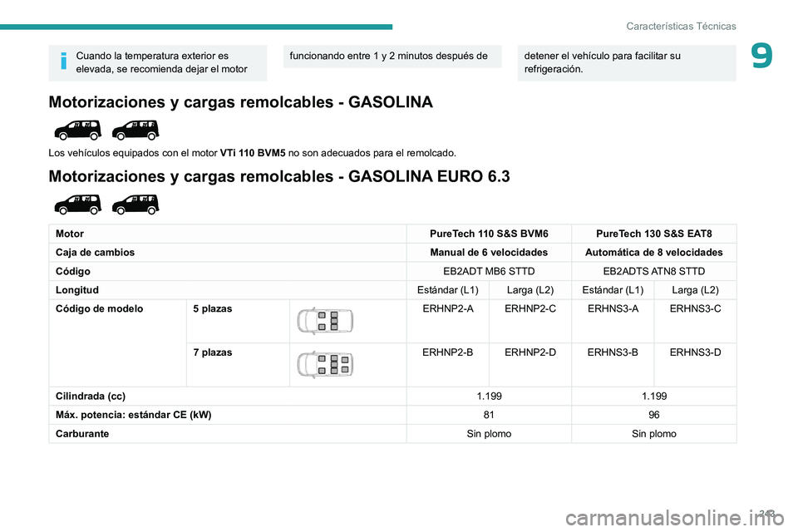Viewport: 798px width, 532px height.
Task: Click the 'Código de modelo' row label
Action: tap(99, 308)
